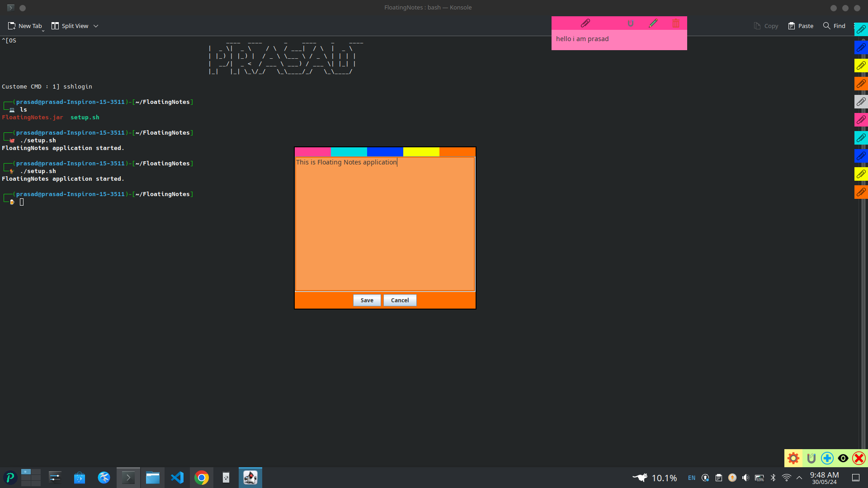868x488 pixels.
Task: Add a new note with blue plus
Action: (827, 458)
